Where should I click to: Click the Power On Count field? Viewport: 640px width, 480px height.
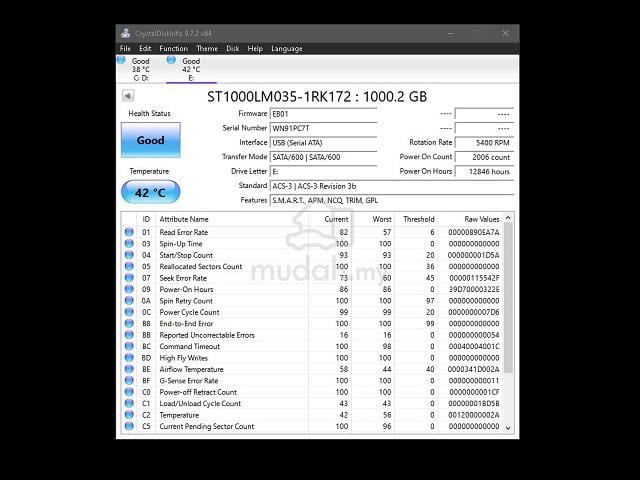pyautogui.click(x=484, y=157)
